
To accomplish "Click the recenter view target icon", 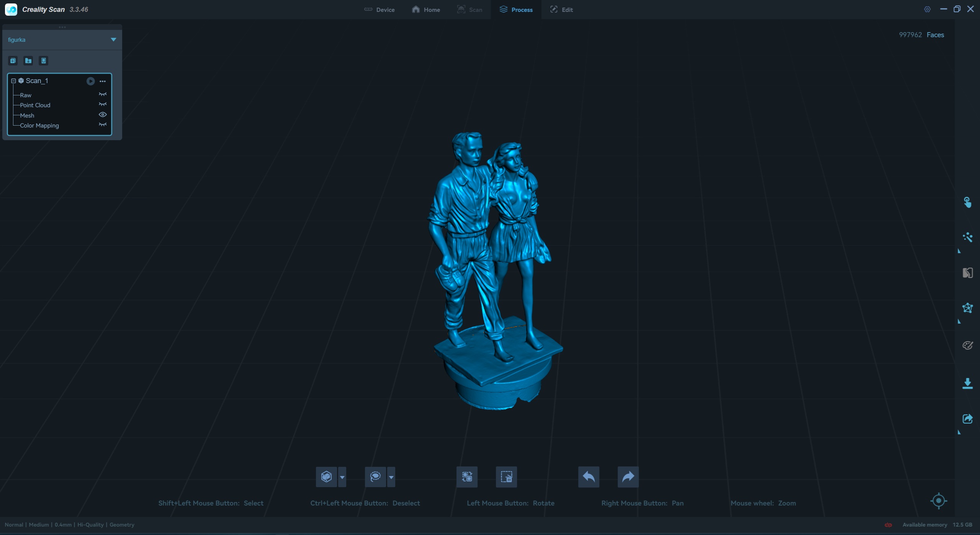I will pos(939,501).
